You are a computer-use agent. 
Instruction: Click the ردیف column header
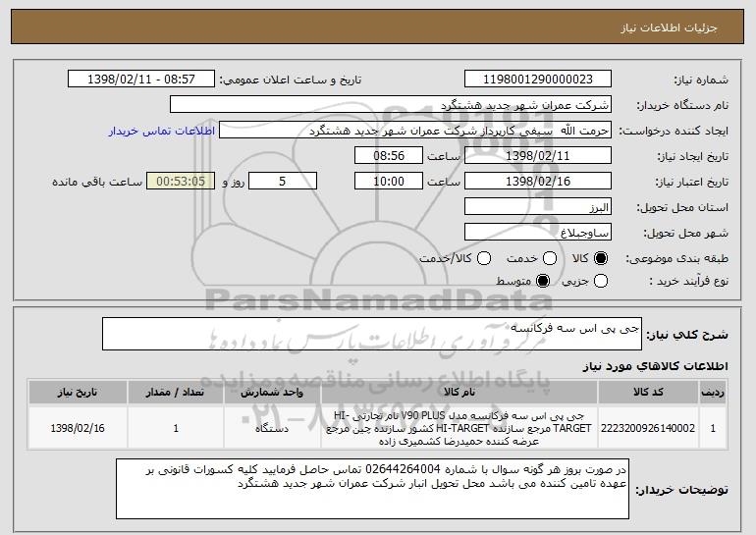[x=713, y=393]
